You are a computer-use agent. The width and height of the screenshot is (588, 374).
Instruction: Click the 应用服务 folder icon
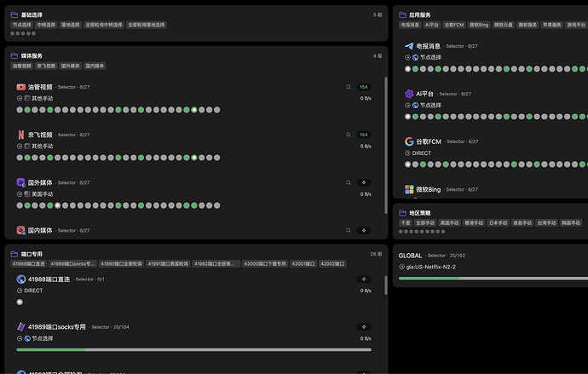pos(402,15)
